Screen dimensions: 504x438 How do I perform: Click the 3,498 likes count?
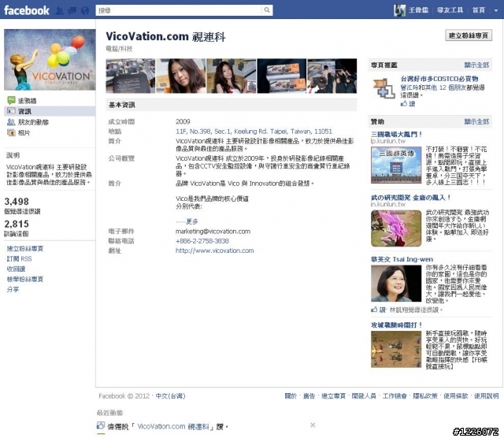click(17, 202)
